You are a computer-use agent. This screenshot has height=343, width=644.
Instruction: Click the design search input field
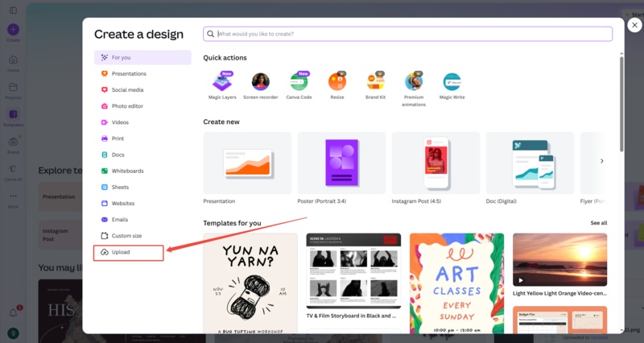[x=411, y=34]
